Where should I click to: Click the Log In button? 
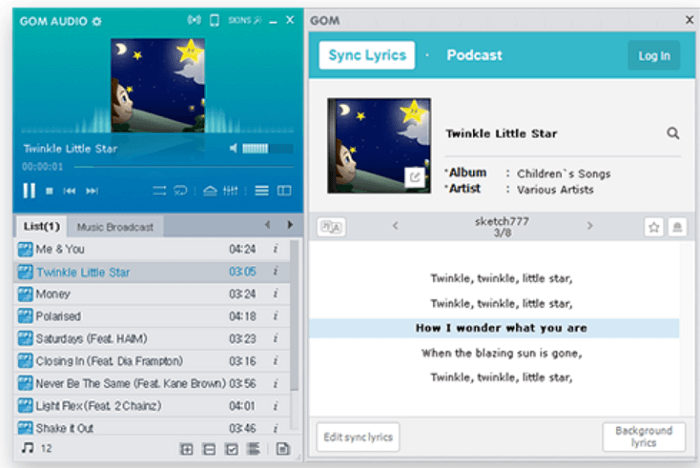coord(654,56)
